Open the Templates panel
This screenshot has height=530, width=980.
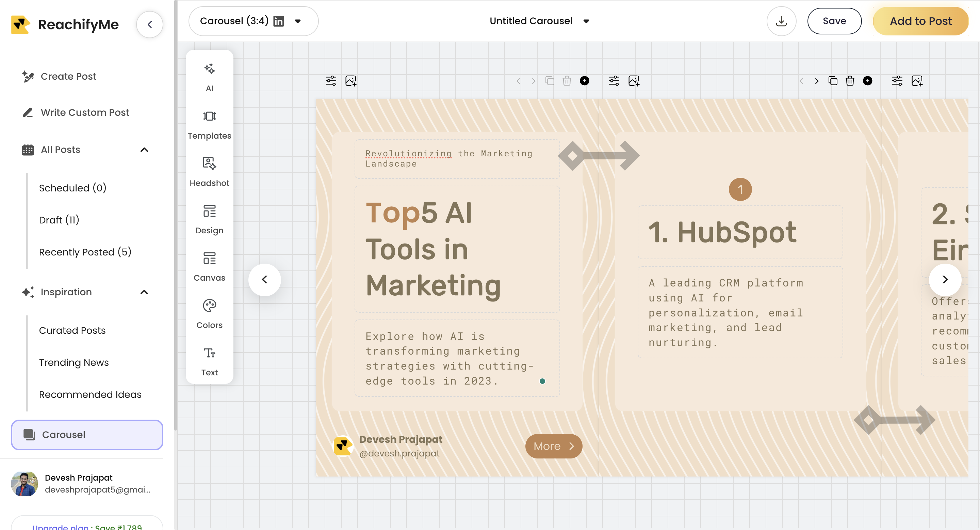tap(209, 124)
